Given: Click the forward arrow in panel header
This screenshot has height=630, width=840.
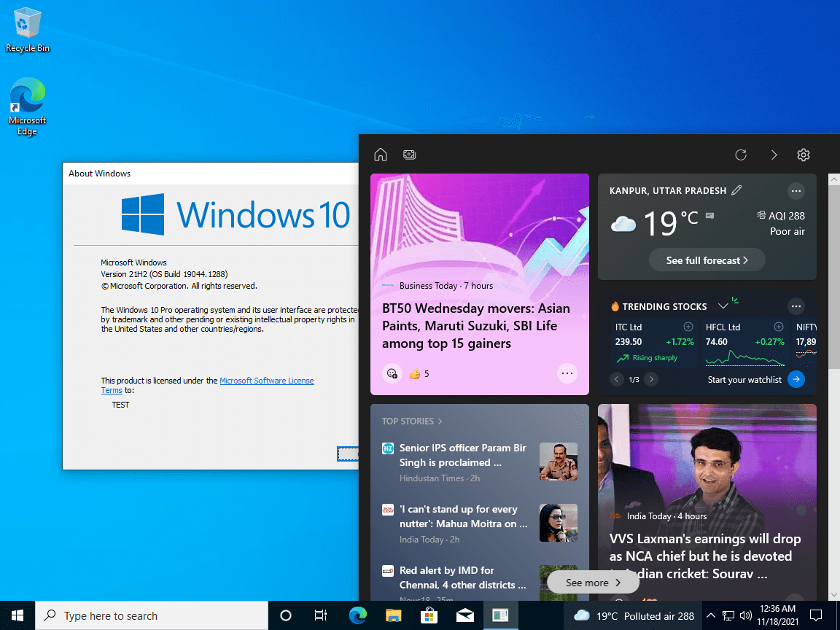Looking at the screenshot, I should point(774,155).
